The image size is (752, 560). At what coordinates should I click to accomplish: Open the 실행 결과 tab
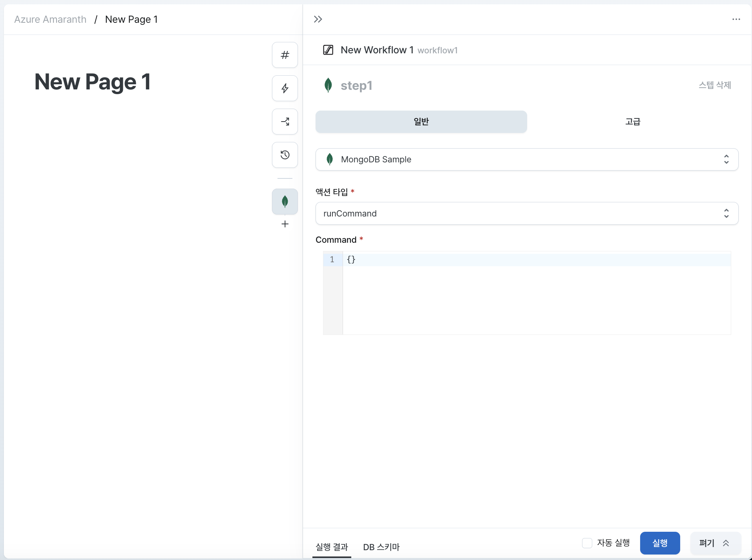332,547
